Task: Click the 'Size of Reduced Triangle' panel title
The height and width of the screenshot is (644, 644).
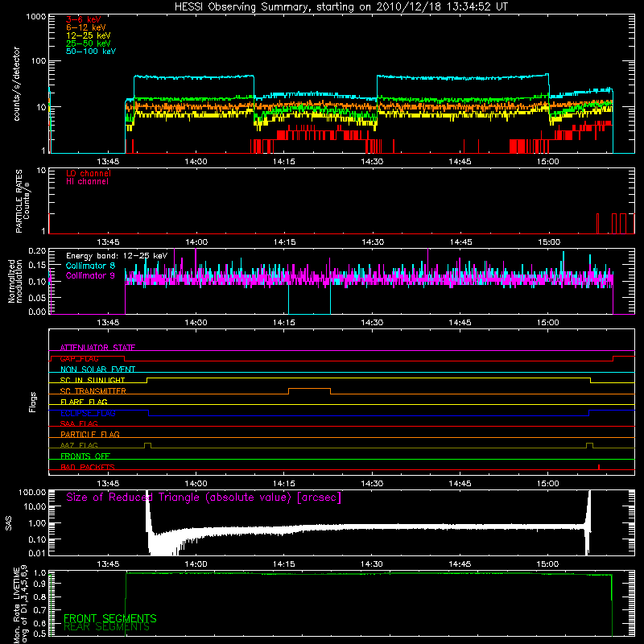Action: coord(204,497)
